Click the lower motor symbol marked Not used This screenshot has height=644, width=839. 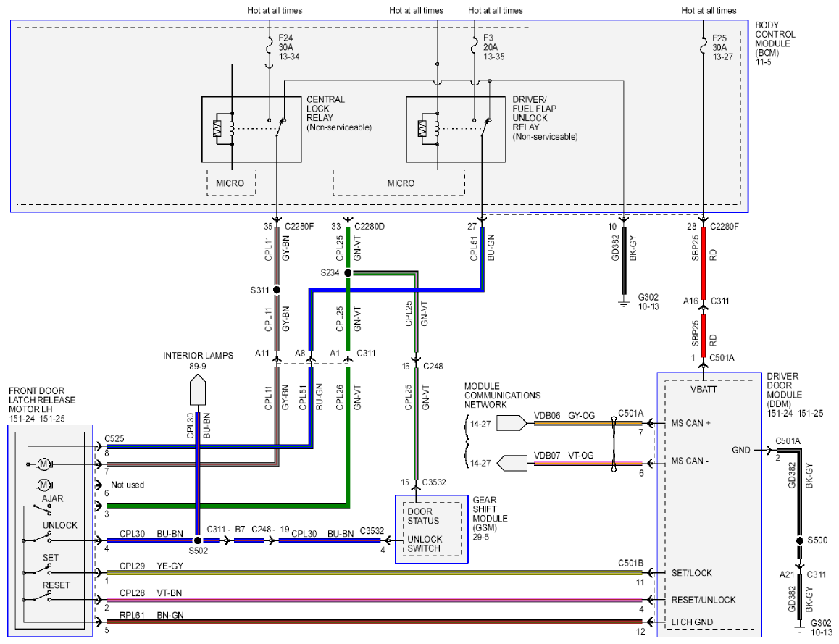click(x=44, y=485)
